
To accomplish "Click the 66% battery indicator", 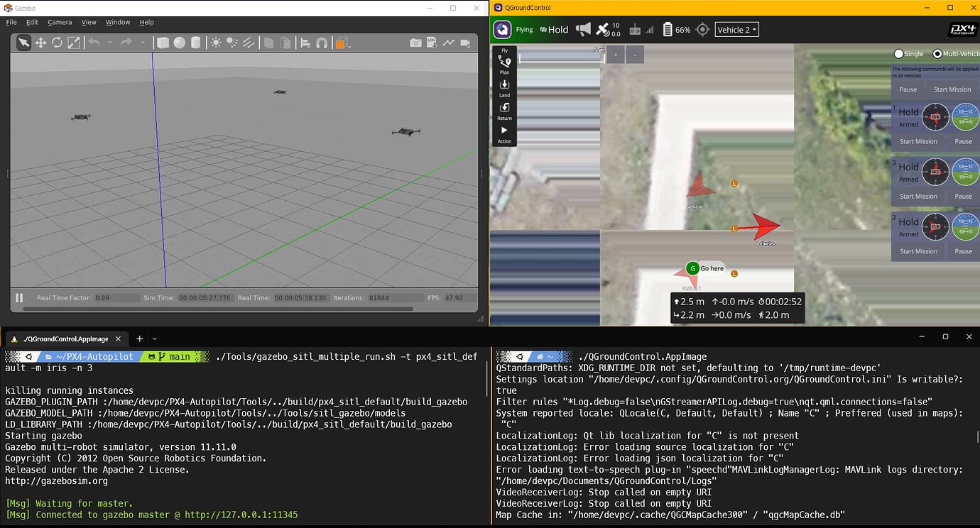I will 673,29.
